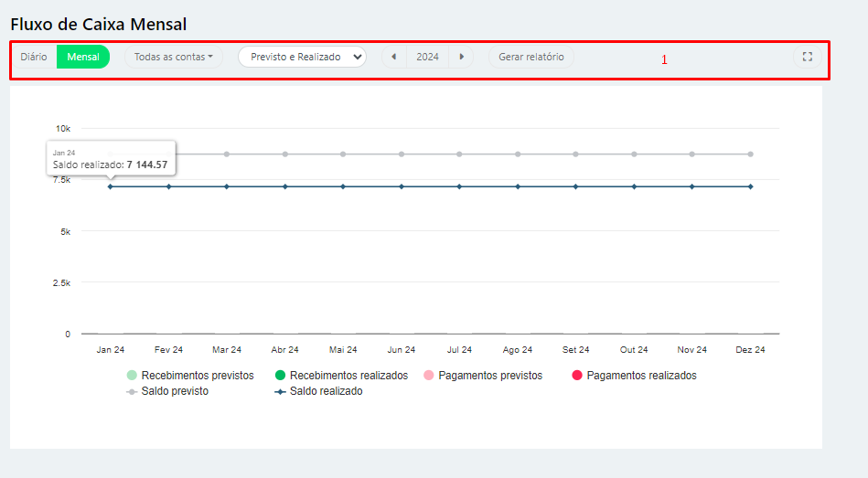Click Saldo realizado point at Out 24

click(634, 186)
